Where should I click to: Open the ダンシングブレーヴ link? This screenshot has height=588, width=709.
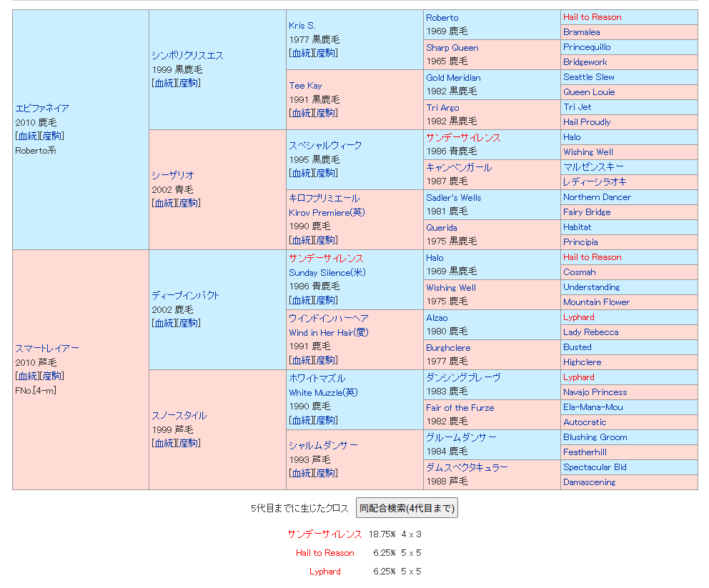click(463, 377)
